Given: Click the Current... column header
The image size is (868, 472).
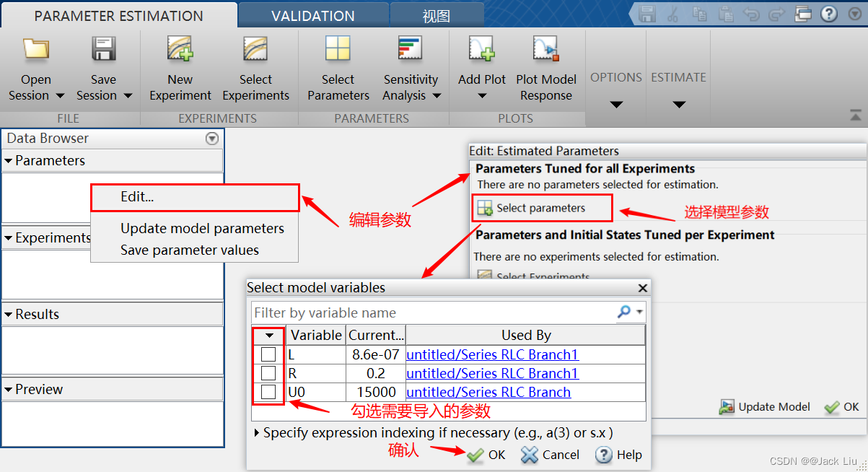Looking at the screenshot, I should (x=376, y=335).
